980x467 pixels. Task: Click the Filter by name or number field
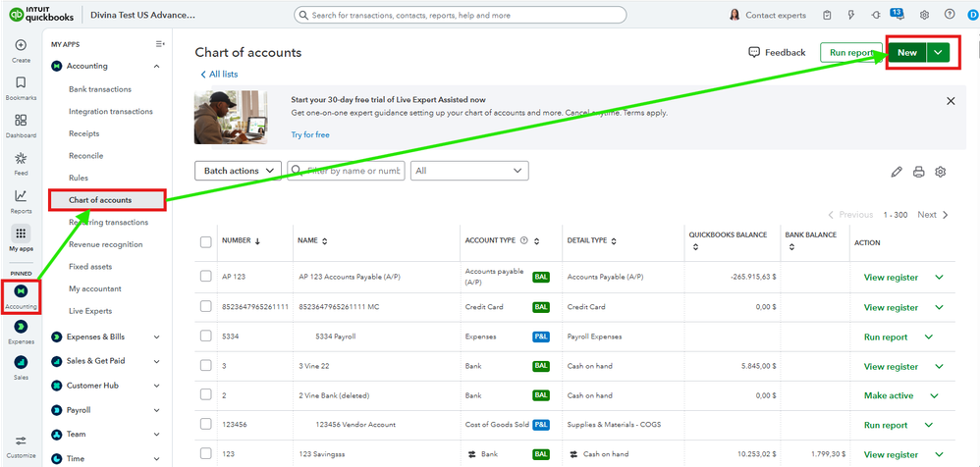[x=346, y=171]
